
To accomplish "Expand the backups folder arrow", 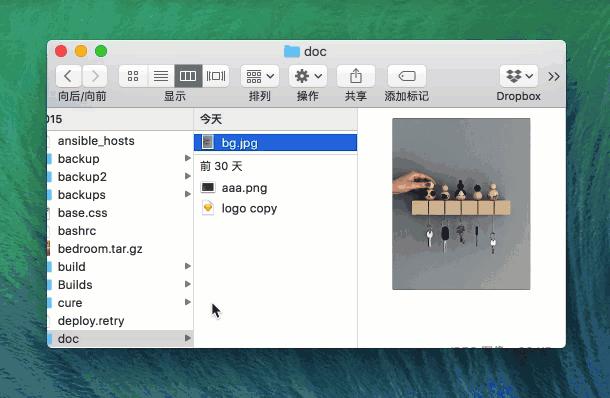I will tap(188, 194).
